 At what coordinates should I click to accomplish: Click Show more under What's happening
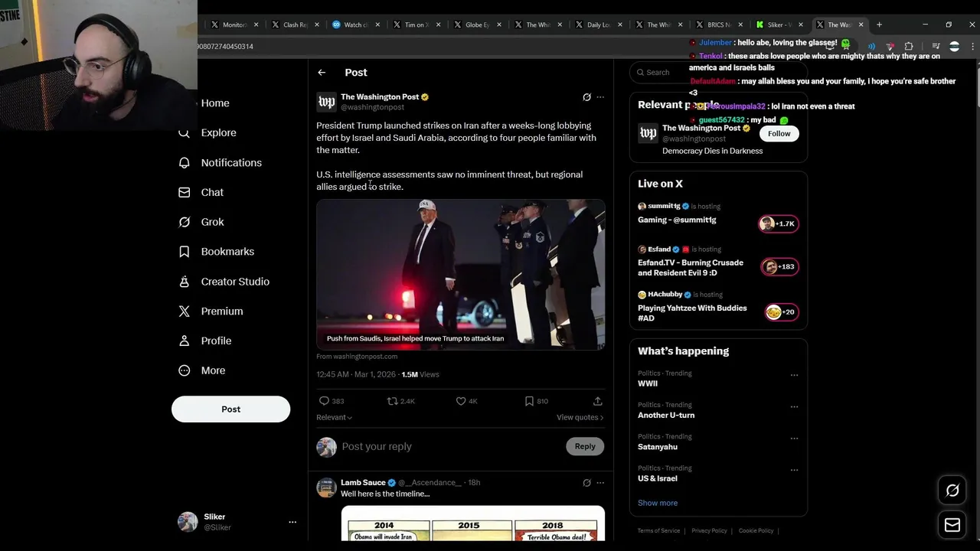tap(658, 504)
